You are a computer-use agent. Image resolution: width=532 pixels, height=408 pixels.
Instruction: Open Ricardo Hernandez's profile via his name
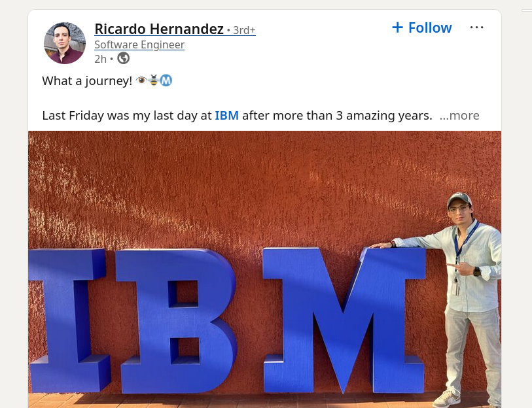(x=159, y=29)
